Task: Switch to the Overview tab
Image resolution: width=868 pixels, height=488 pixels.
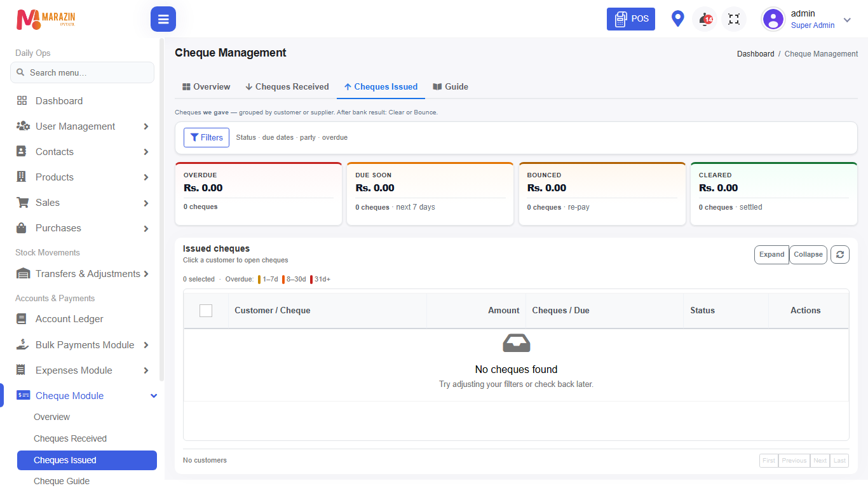Action: (206, 86)
